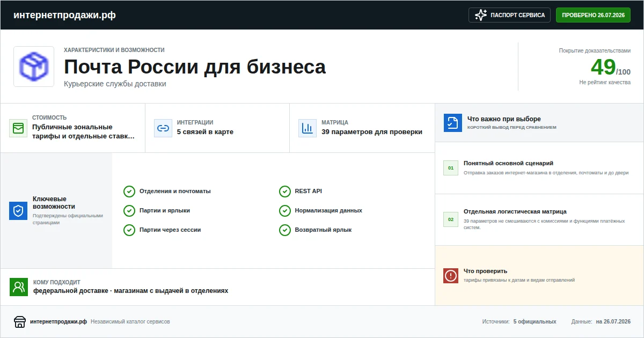
Task: Click check icon beside Отделения и почтоматы
Action: click(129, 192)
